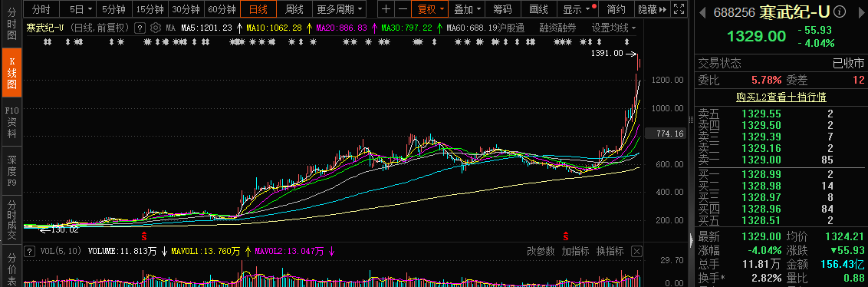Open the 复权 adjustment dropdown
Image resolution: width=868 pixels, height=287 pixels.
pos(429,9)
